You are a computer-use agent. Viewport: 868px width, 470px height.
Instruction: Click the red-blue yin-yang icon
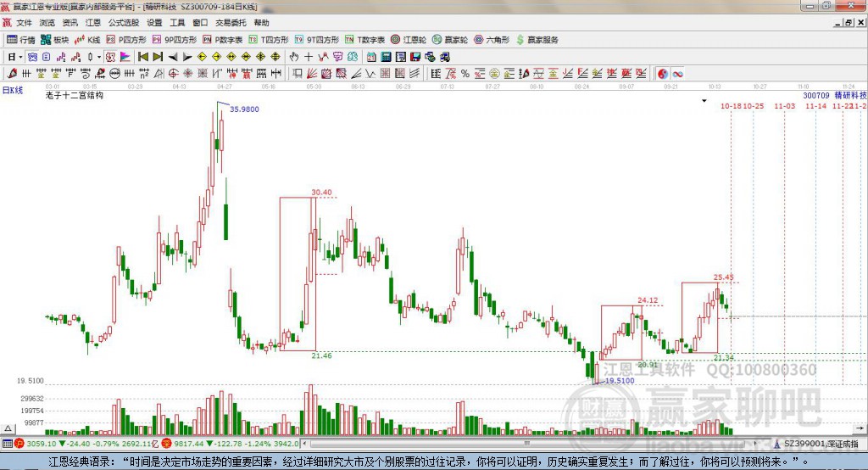pyautogui.click(x=663, y=74)
